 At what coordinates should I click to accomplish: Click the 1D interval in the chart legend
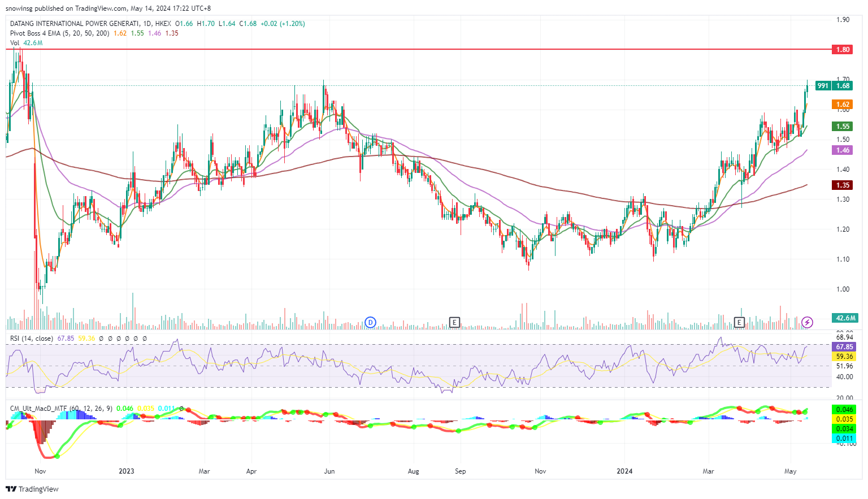click(147, 24)
